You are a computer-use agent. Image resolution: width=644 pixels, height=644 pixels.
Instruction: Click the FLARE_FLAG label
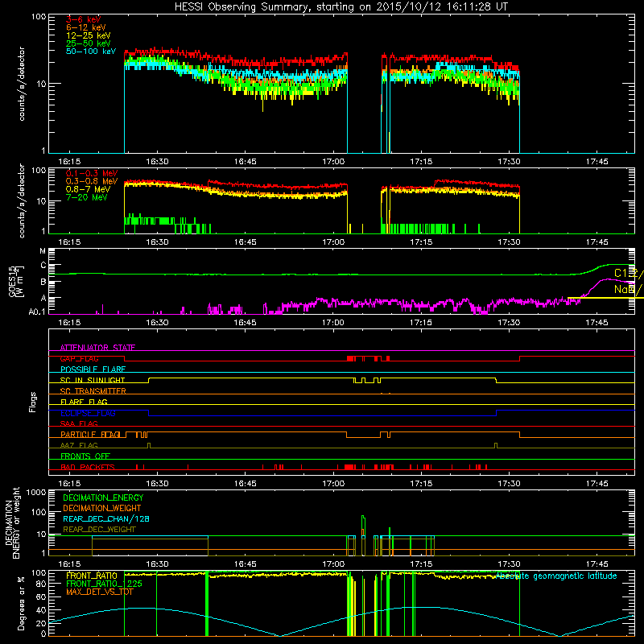[84, 402]
